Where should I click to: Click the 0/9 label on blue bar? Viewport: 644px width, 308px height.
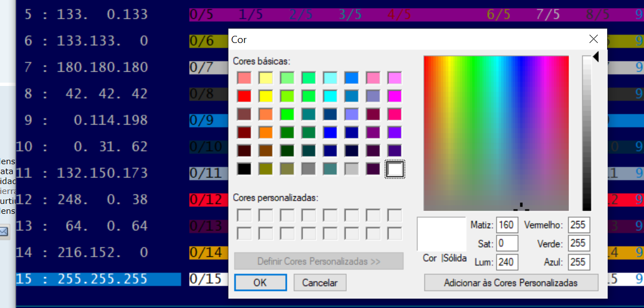pyautogui.click(x=201, y=121)
